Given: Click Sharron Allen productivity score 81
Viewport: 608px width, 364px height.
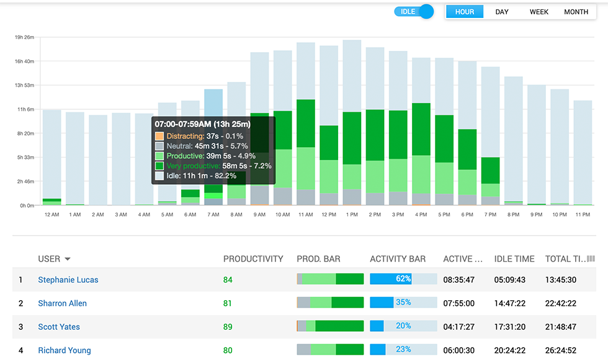Looking at the screenshot, I should [x=227, y=303].
